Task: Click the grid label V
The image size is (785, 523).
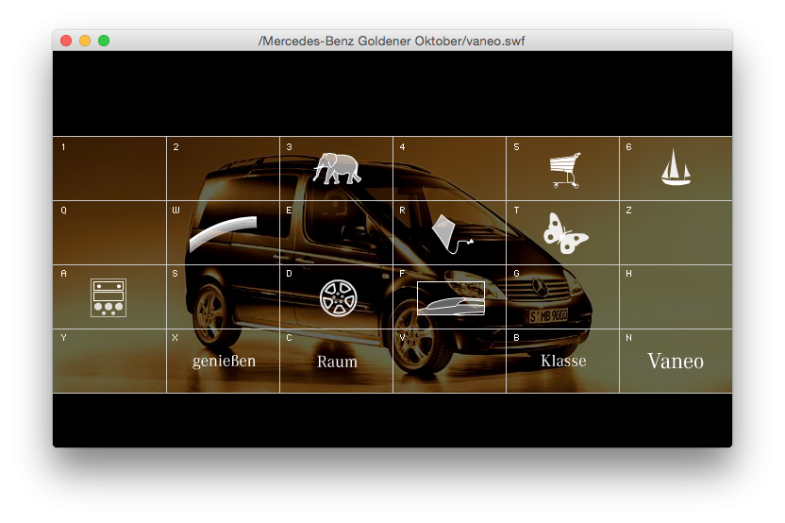Action: (x=402, y=338)
